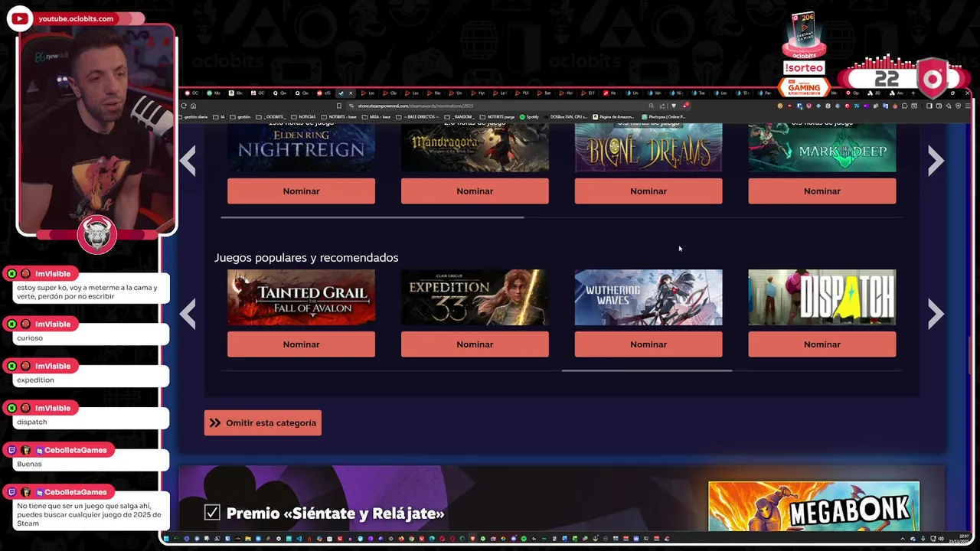Click CebolletaGames username on Buenas message
Screen dimensions: 980x551
pyautogui.click(x=75, y=450)
